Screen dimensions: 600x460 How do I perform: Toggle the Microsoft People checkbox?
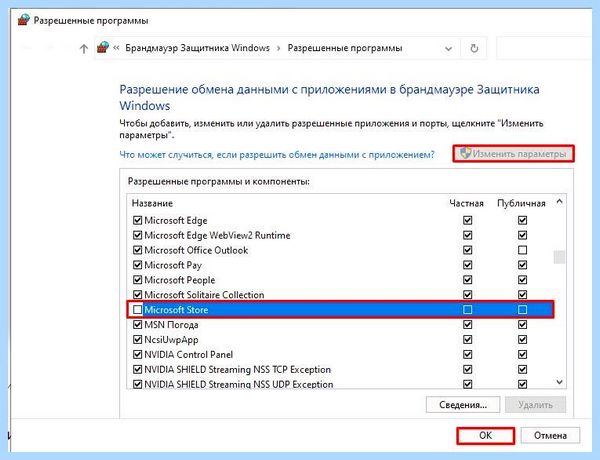point(137,280)
